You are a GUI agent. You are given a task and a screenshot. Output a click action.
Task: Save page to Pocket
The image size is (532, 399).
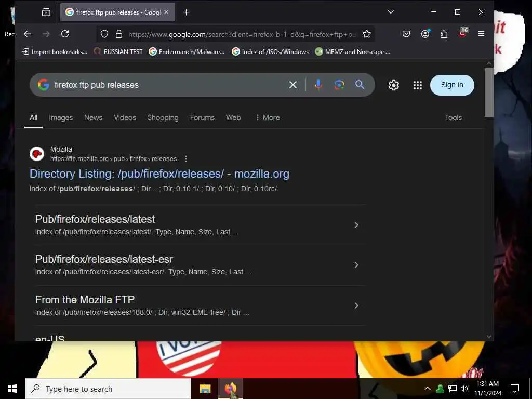pos(406,34)
